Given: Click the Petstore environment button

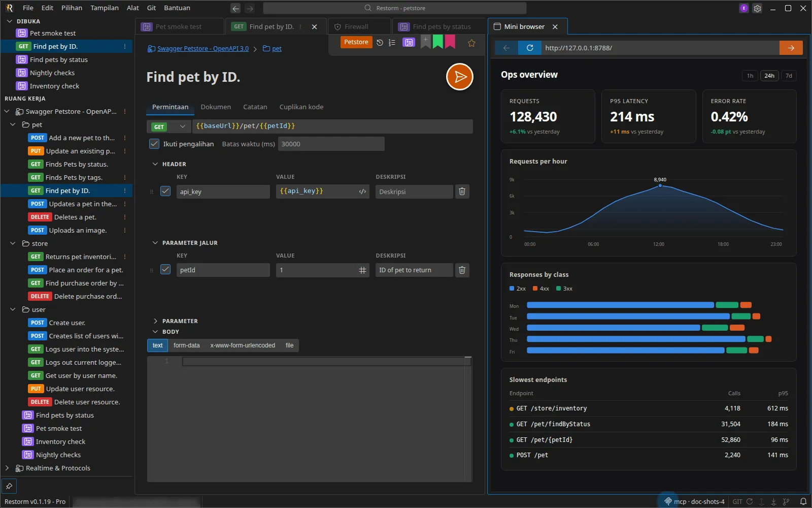Looking at the screenshot, I should pyautogui.click(x=356, y=42).
